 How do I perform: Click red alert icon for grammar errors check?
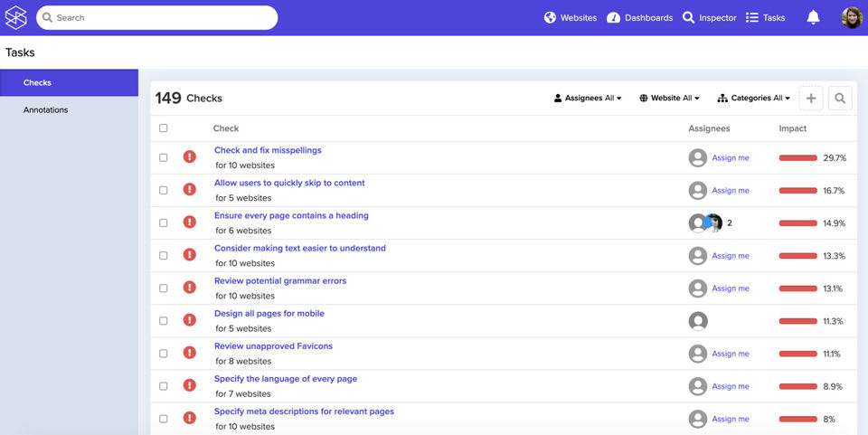(x=189, y=288)
